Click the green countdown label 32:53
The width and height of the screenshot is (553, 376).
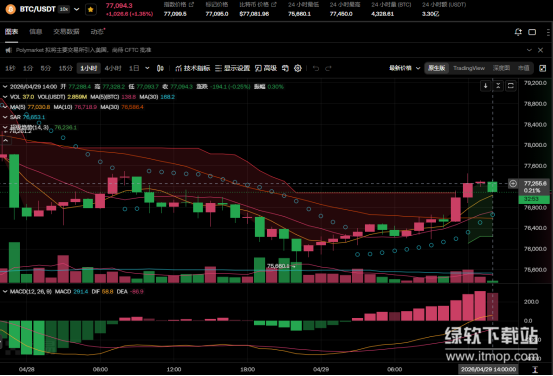tap(534, 199)
